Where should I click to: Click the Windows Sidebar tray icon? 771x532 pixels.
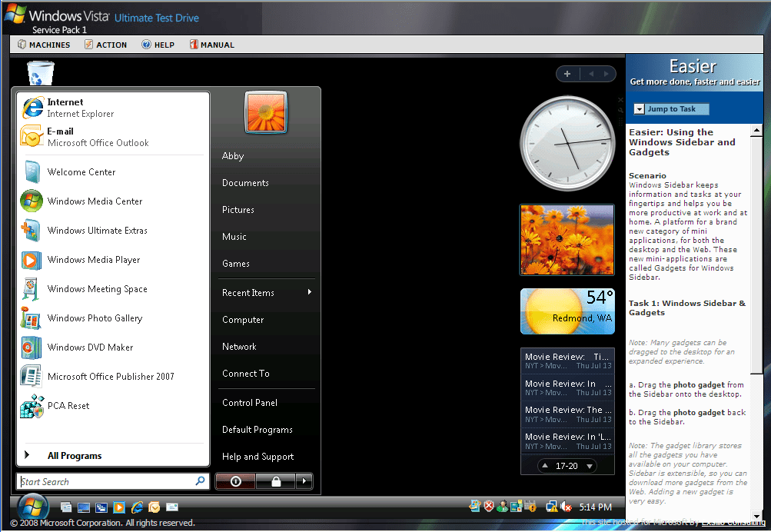(517, 506)
